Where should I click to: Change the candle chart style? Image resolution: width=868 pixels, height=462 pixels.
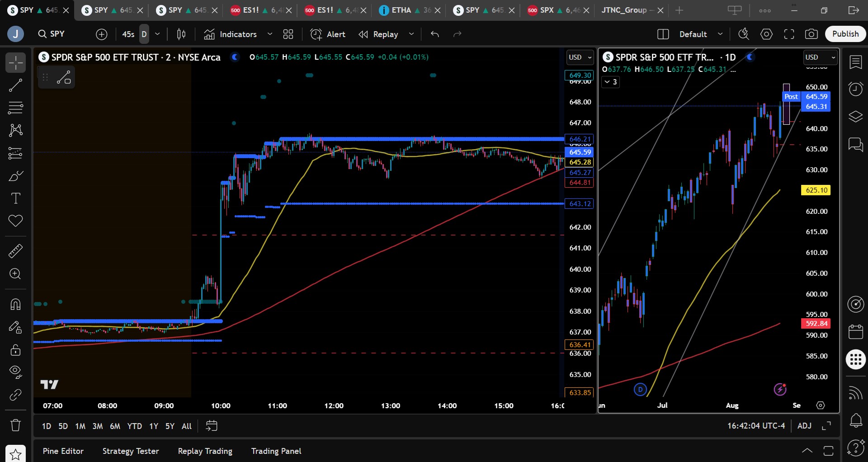tap(181, 34)
